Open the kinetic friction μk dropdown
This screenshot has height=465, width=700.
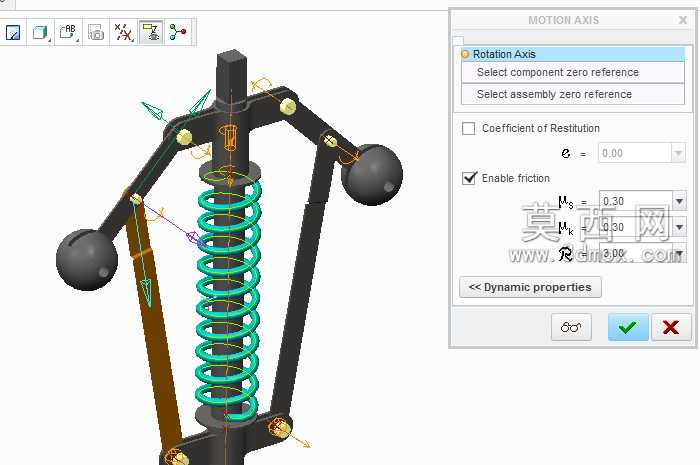pos(679,228)
